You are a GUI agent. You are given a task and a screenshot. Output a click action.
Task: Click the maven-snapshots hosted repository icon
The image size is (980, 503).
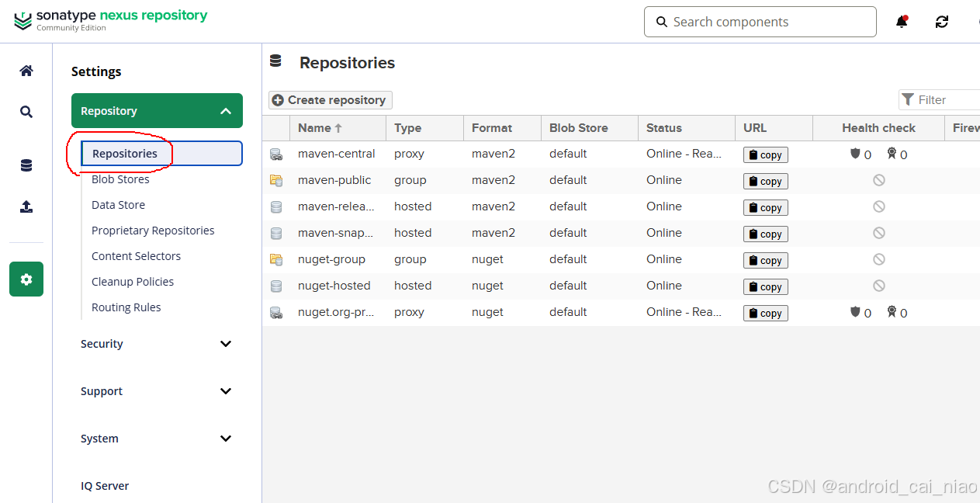pos(276,233)
